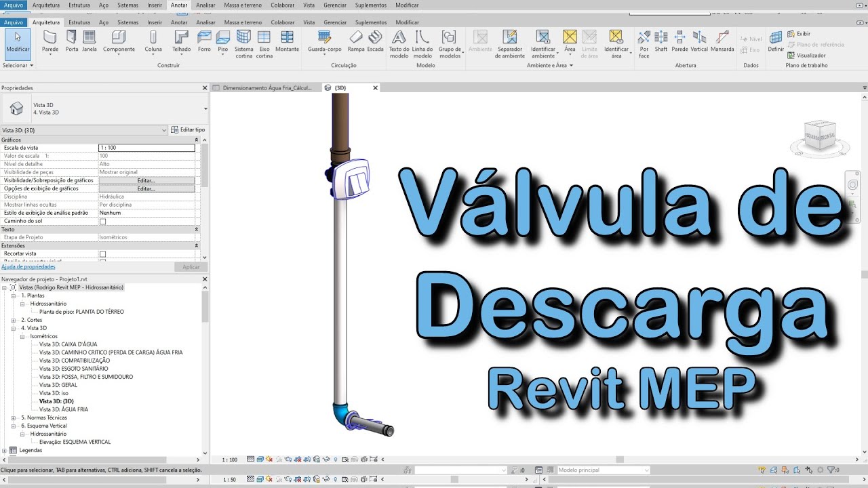868x488 pixels.
Task: Click the ViewCube in the 3D view
Action: pyautogui.click(x=820, y=136)
